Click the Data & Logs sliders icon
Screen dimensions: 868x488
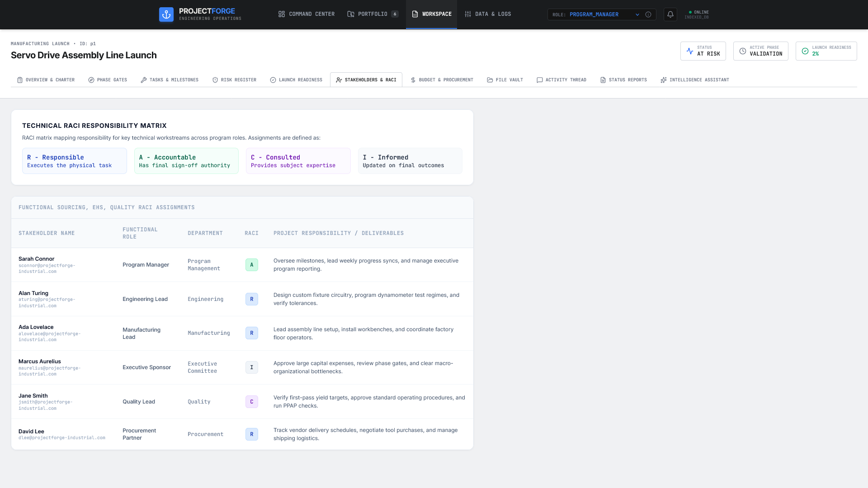click(468, 14)
